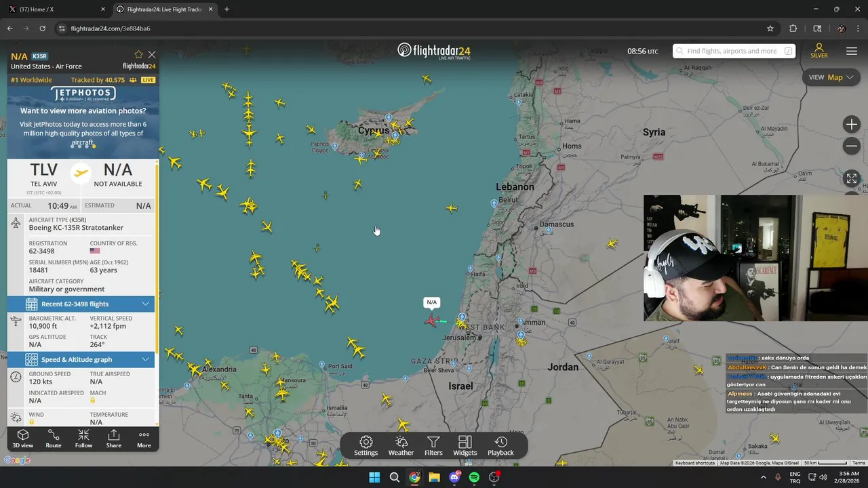Click the map Terms link
The image size is (868, 488).
859,463
